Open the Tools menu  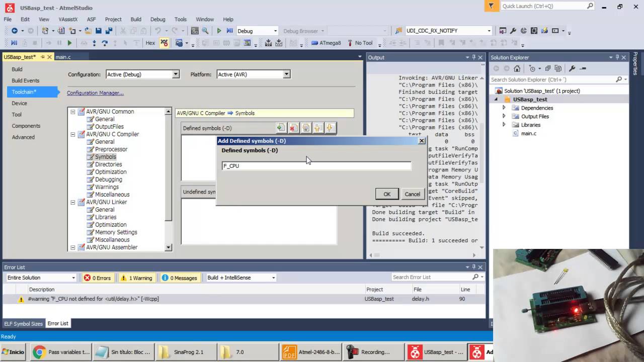(x=180, y=19)
